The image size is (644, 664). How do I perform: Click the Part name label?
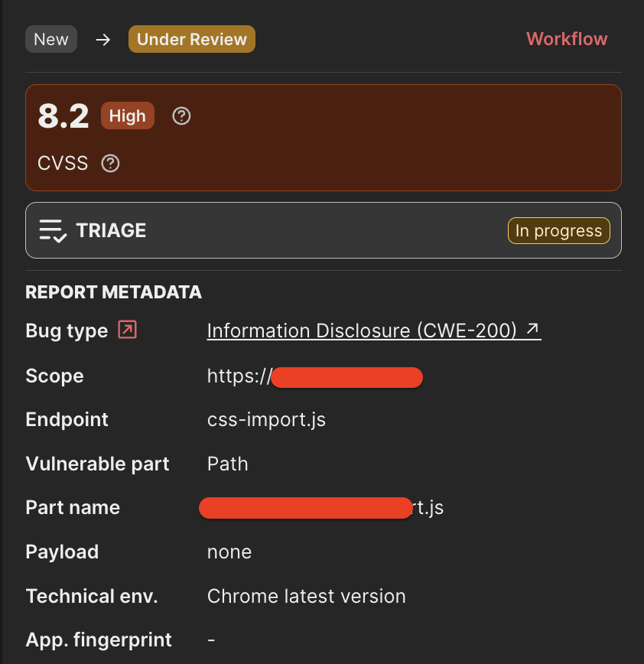click(73, 507)
